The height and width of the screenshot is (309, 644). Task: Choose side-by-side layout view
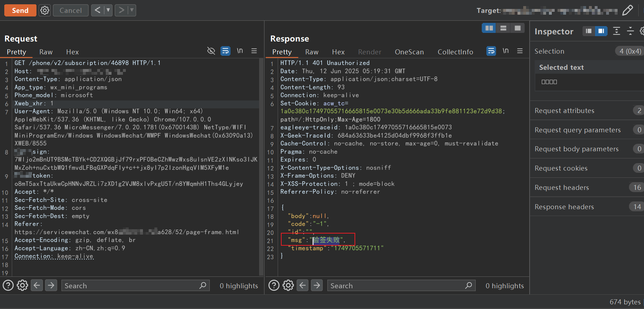pos(489,28)
